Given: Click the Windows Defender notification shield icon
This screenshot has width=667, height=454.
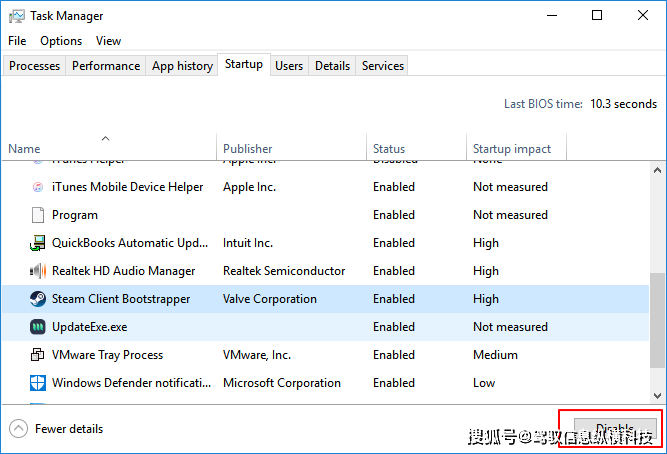Looking at the screenshot, I should click(x=38, y=383).
